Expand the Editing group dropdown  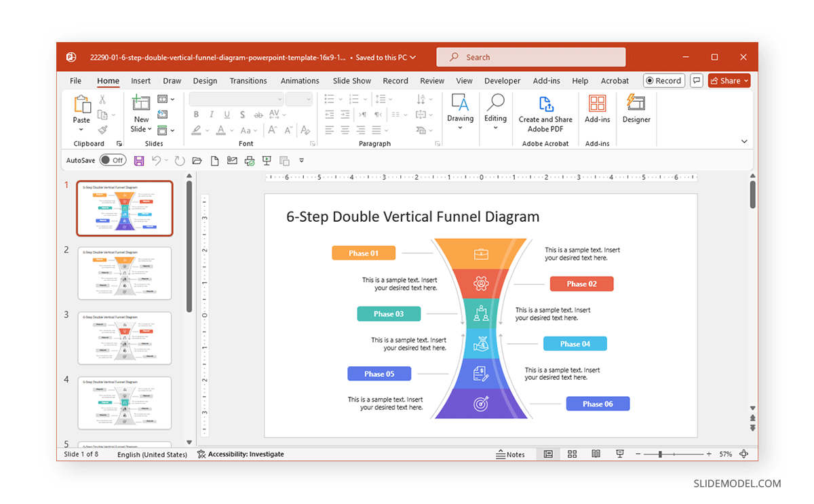click(x=495, y=128)
